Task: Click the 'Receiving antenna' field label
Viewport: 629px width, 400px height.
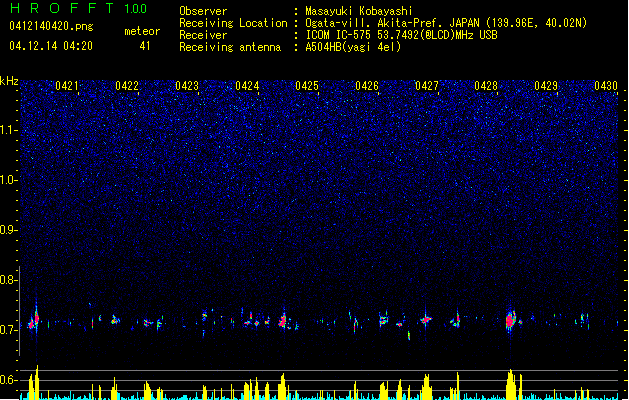Action: click(230, 47)
